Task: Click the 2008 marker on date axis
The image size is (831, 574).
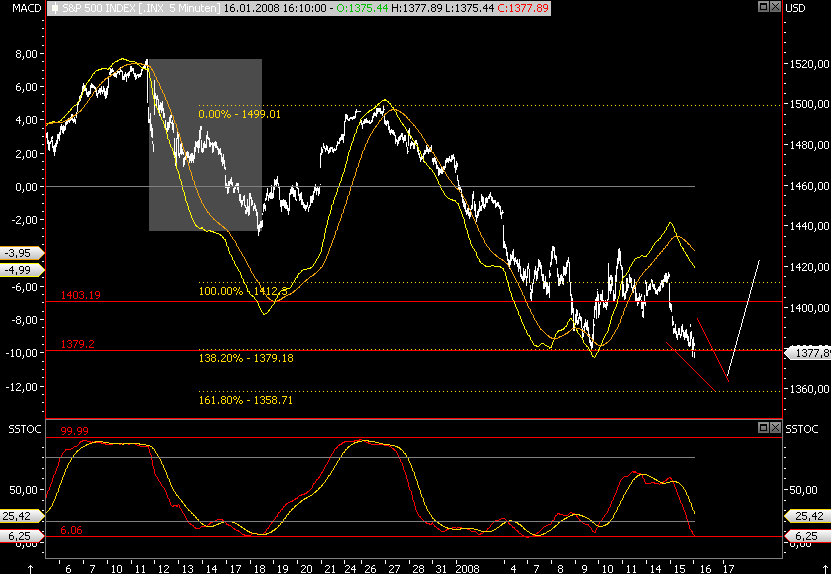Action: 468,569
